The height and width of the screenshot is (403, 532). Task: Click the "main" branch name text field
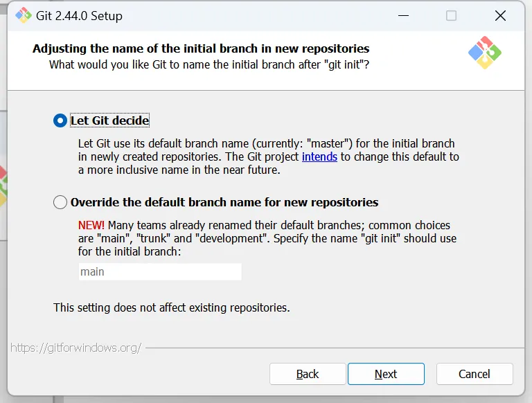(x=160, y=271)
